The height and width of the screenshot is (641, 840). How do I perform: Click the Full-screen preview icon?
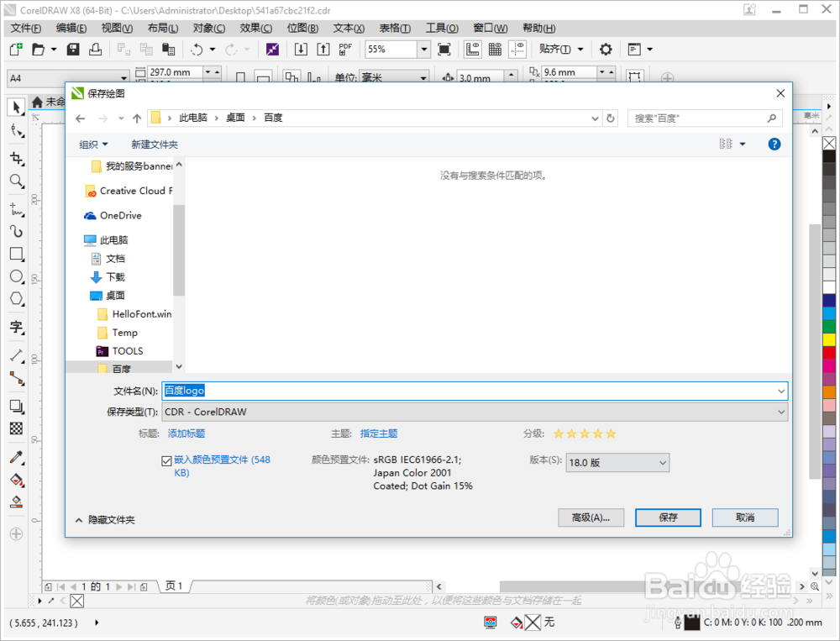(x=444, y=50)
